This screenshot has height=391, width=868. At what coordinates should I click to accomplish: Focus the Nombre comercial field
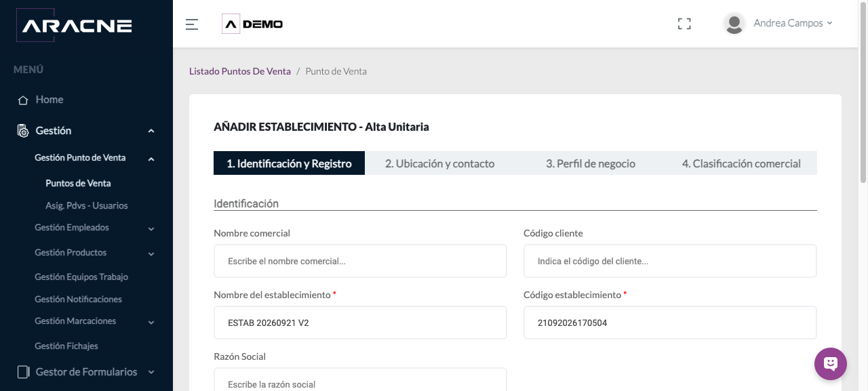pyautogui.click(x=360, y=261)
